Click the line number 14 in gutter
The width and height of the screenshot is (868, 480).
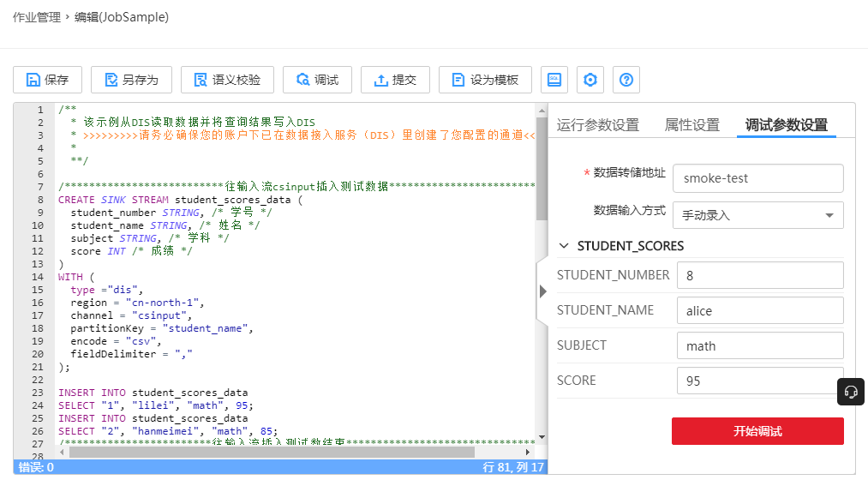coord(37,277)
